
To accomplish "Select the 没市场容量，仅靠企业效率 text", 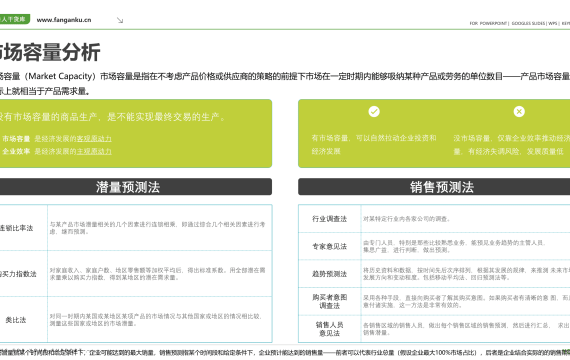I will pos(511,144).
